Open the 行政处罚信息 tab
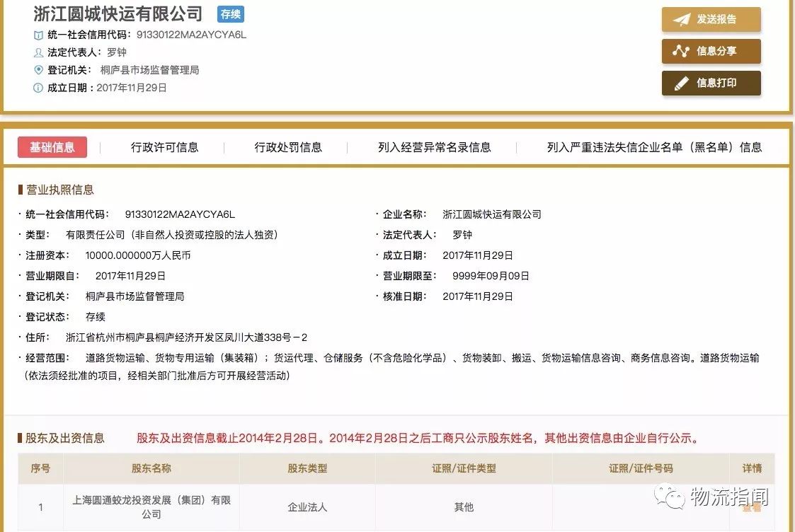 tap(288, 147)
